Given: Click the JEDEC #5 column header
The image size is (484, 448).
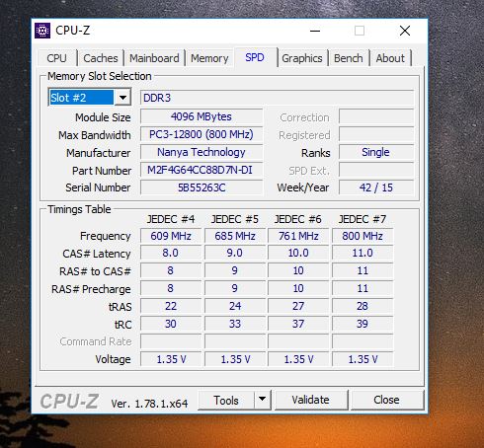Looking at the screenshot, I should point(235,219).
